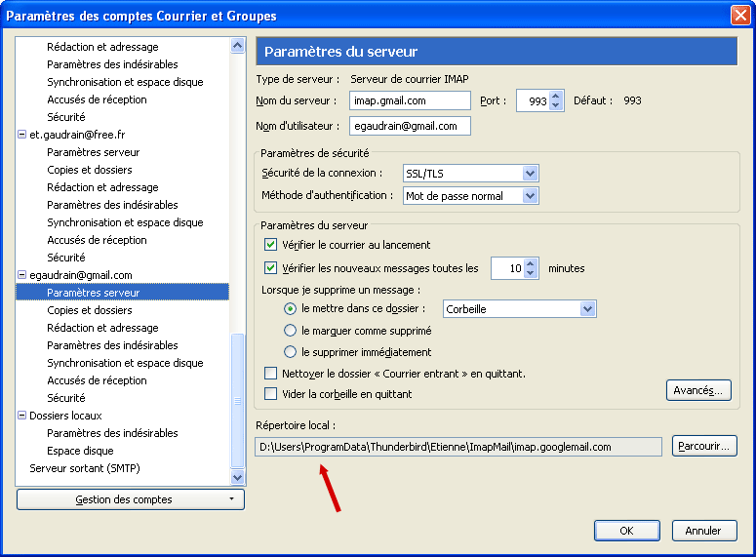Decrease the check interval minutes value
This screenshot has width=756, height=557.
click(531, 273)
